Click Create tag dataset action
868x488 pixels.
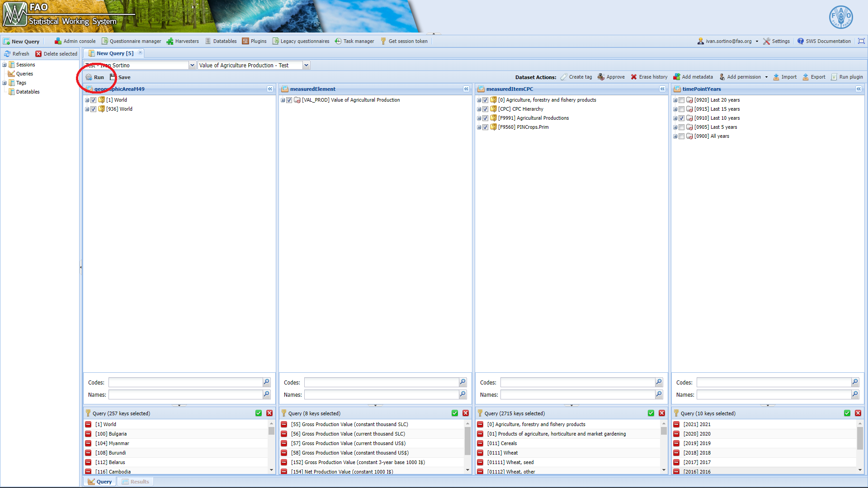pos(576,77)
